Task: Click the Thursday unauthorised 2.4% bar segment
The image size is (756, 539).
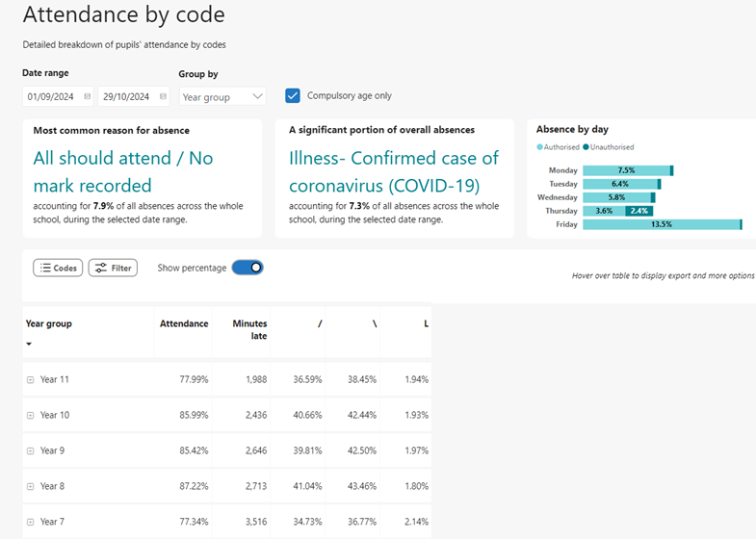Action: tap(639, 211)
